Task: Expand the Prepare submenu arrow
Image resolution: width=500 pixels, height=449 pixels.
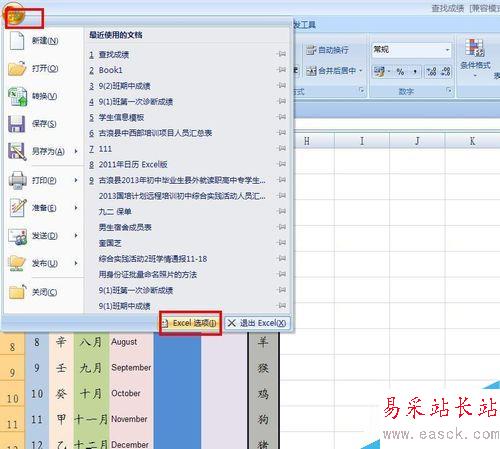Action: click(76, 208)
